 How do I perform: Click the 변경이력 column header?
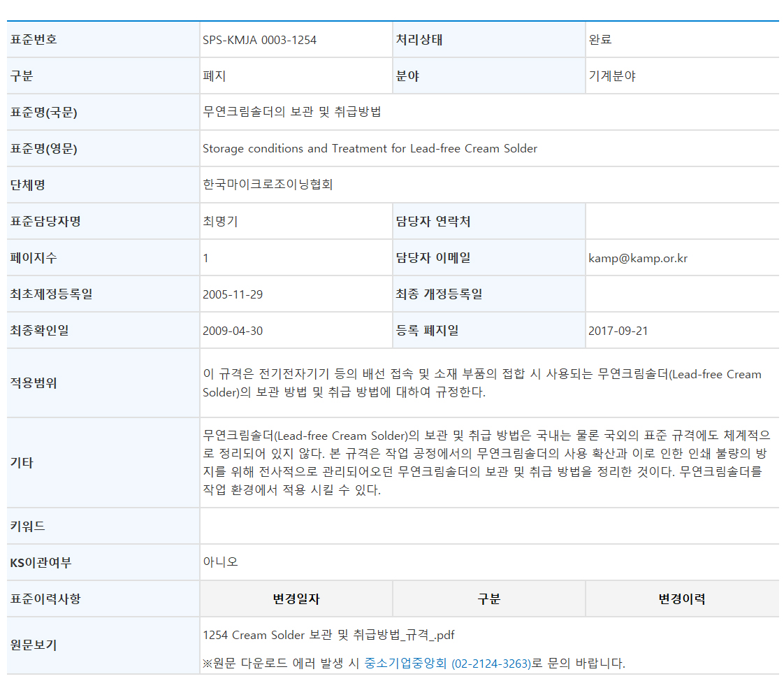pos(681,599)
